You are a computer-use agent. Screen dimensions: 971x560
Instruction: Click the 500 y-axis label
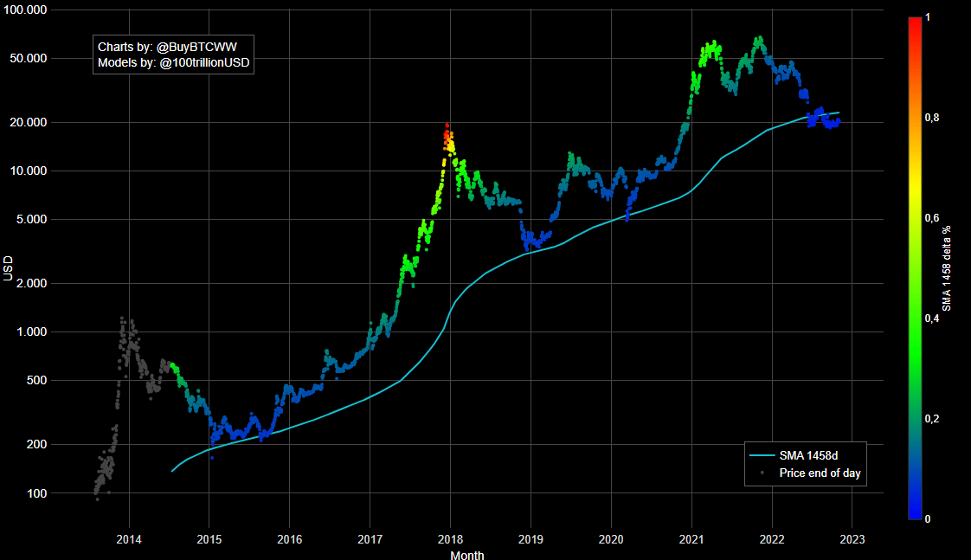[x=37, y=380]
